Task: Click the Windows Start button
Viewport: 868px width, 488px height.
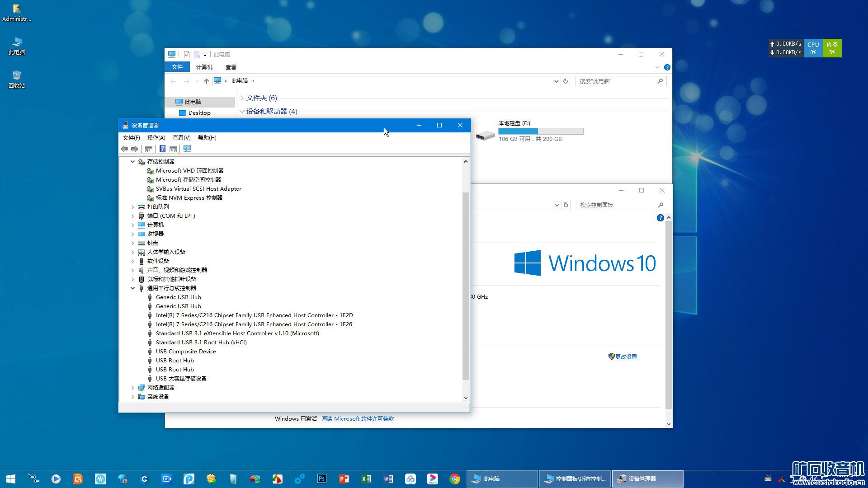Action: tap(11, 479)
